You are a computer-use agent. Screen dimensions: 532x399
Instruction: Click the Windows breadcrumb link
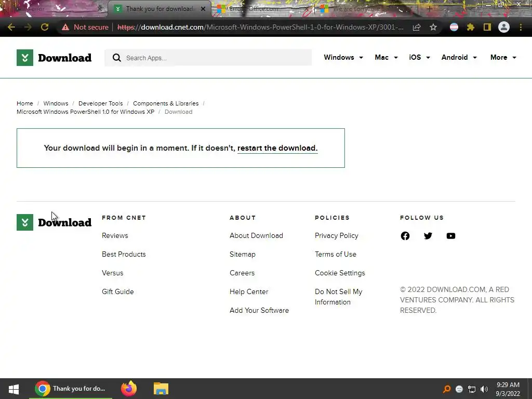click(56, 103)
